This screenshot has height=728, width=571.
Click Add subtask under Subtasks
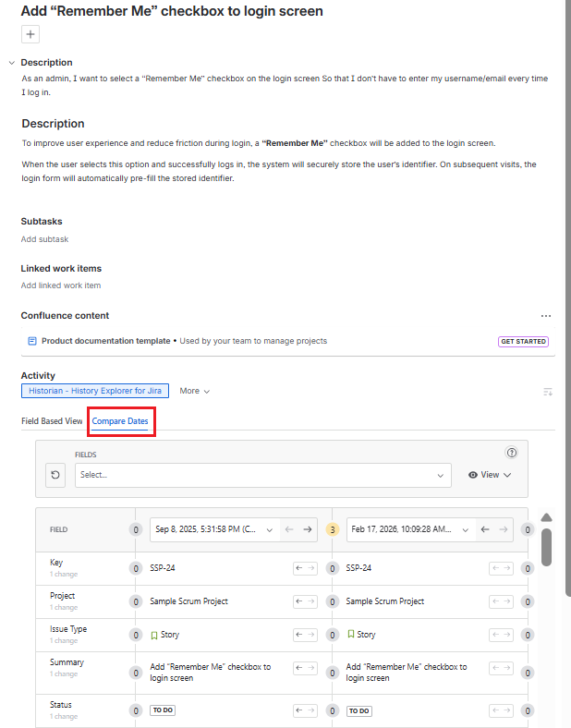tap(44, 239)
